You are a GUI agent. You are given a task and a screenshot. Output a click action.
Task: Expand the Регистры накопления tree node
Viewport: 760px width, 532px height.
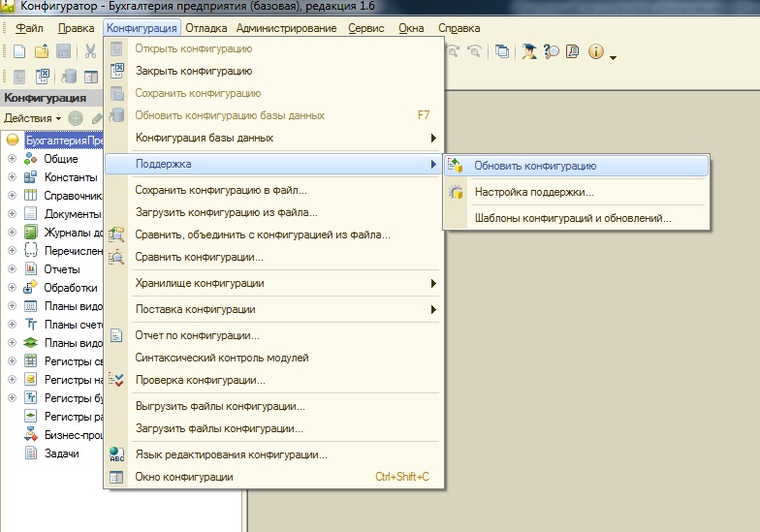(12, 380)
